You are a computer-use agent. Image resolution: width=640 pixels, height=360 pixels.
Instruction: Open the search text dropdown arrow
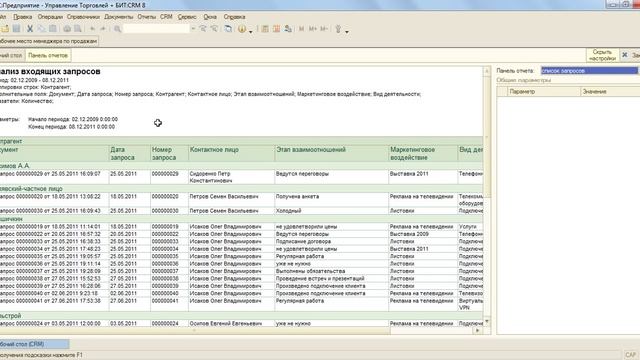click(x=193, y=29)
